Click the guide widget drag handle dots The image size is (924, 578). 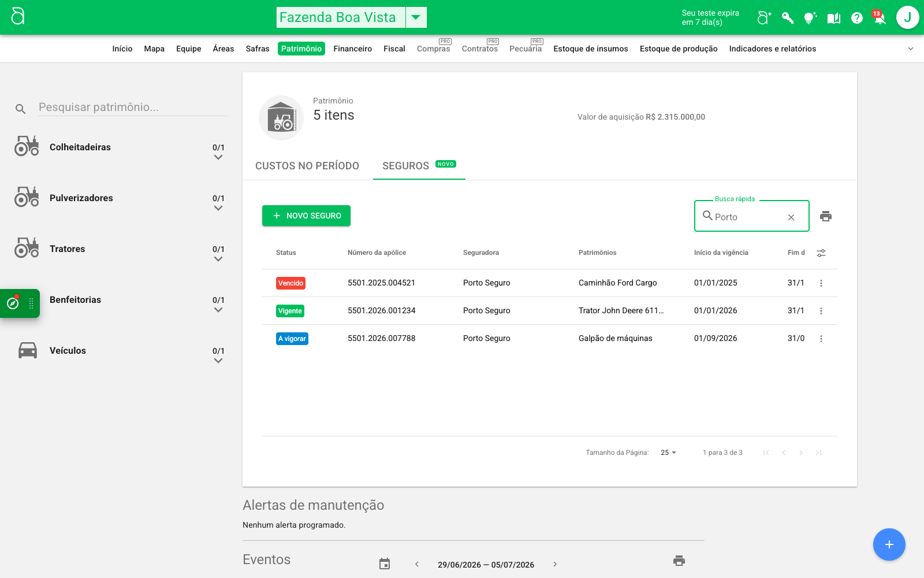tap(31, 303)
